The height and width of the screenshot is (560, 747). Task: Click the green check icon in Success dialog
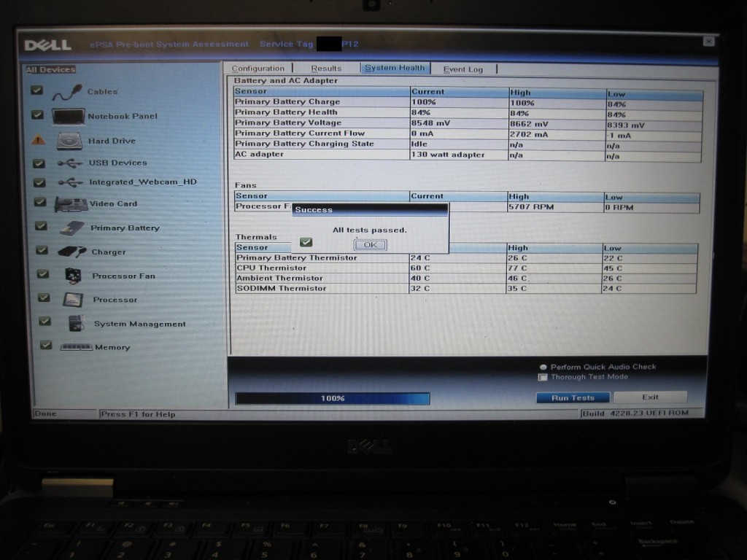pyautogui.click(x=306, y=242)
